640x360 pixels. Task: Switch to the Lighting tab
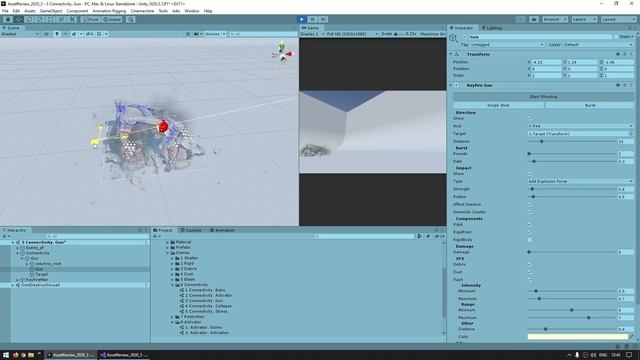coord(492,28)
